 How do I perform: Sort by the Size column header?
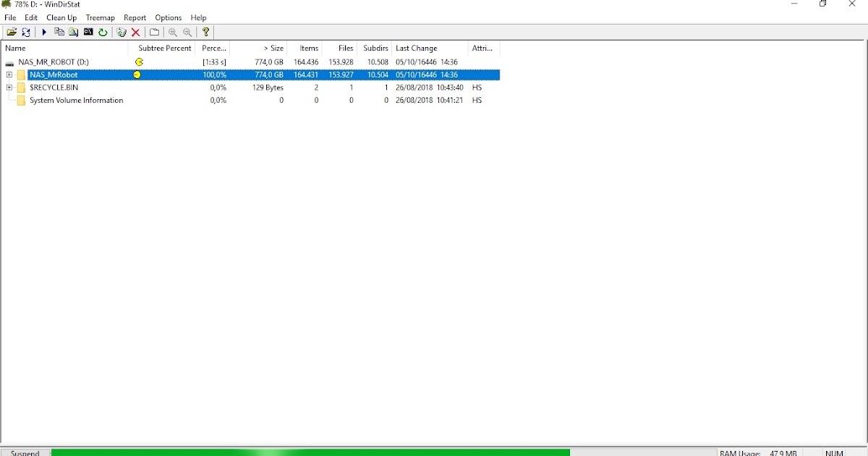pyautogui.click(x=273, y=48)
